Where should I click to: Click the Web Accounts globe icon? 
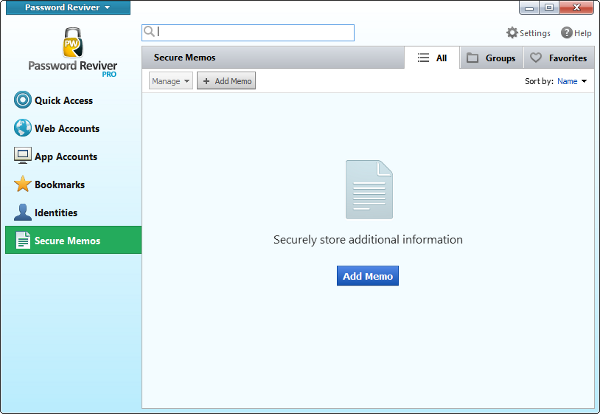point(23,128)
